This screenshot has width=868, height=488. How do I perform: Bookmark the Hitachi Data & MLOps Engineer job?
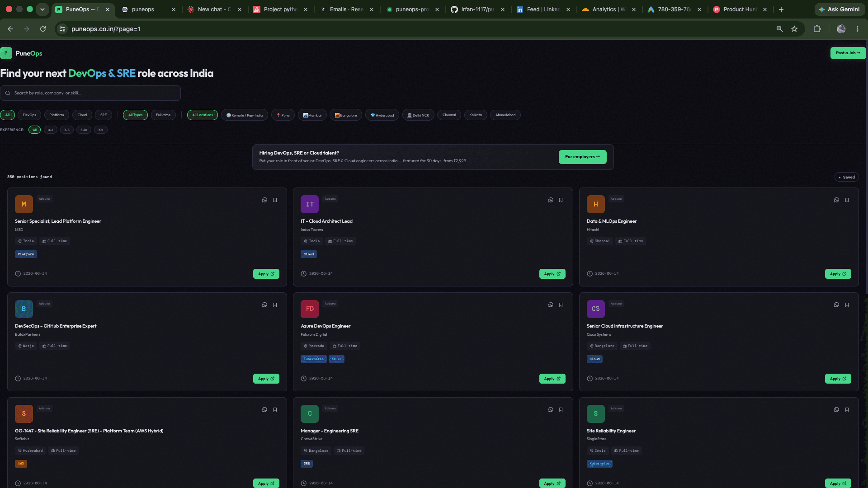click(x=847, y=200)
